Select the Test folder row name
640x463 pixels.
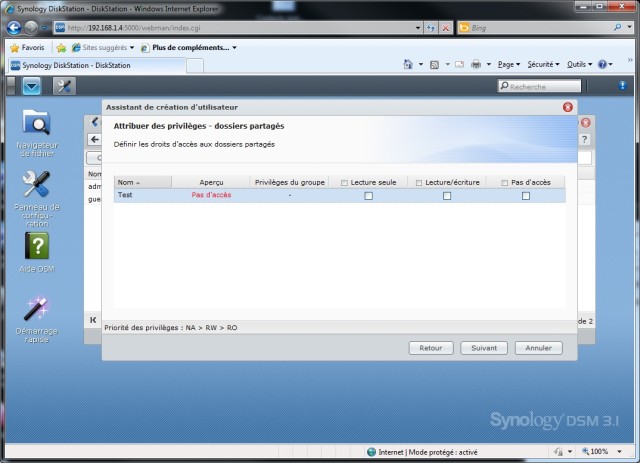125,195
